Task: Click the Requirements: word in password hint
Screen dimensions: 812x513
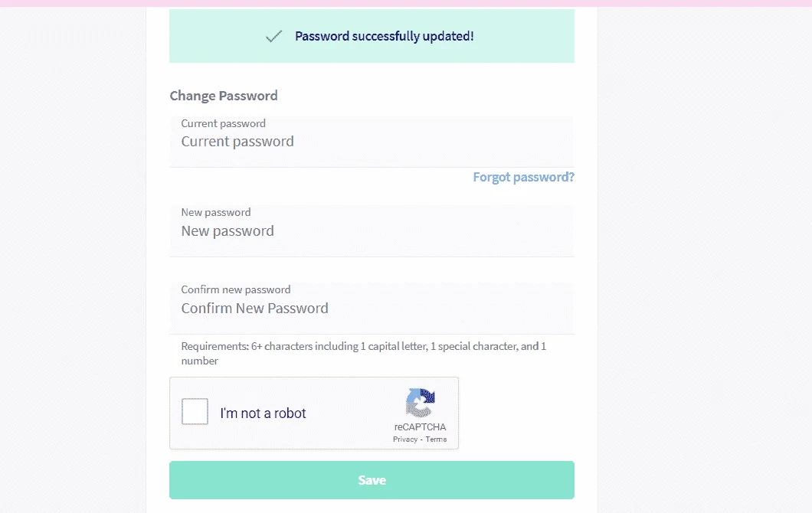Action: tap(215, 346)
